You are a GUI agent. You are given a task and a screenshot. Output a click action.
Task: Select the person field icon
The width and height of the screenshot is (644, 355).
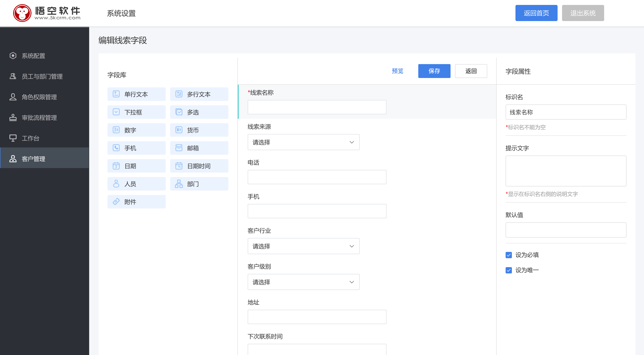[x=116, y=184]
